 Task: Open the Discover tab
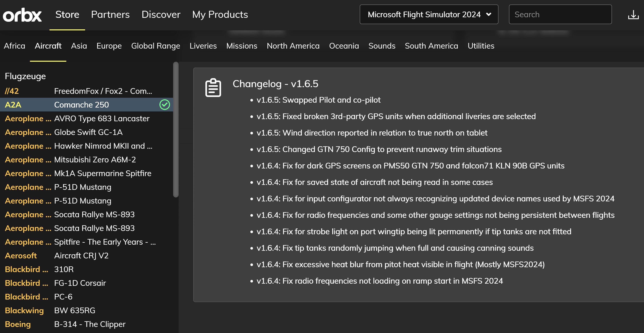click(161, 14)
